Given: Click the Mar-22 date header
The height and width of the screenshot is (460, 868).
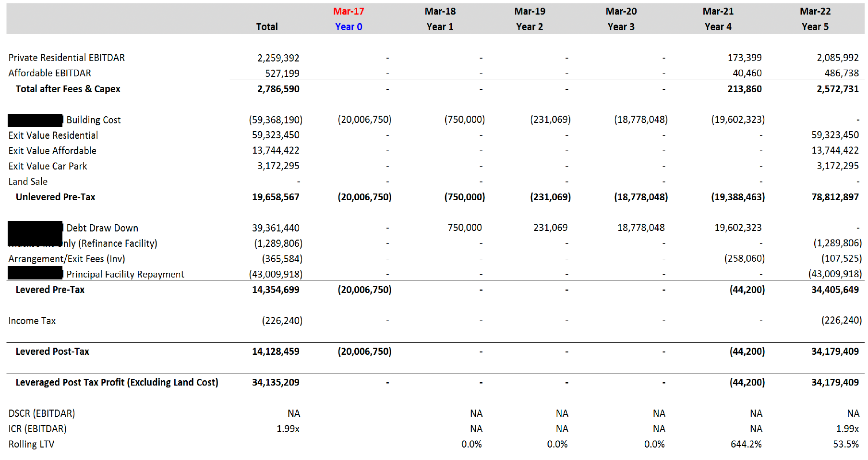Looking at the screenshot, I should click(x=815, y=11).
